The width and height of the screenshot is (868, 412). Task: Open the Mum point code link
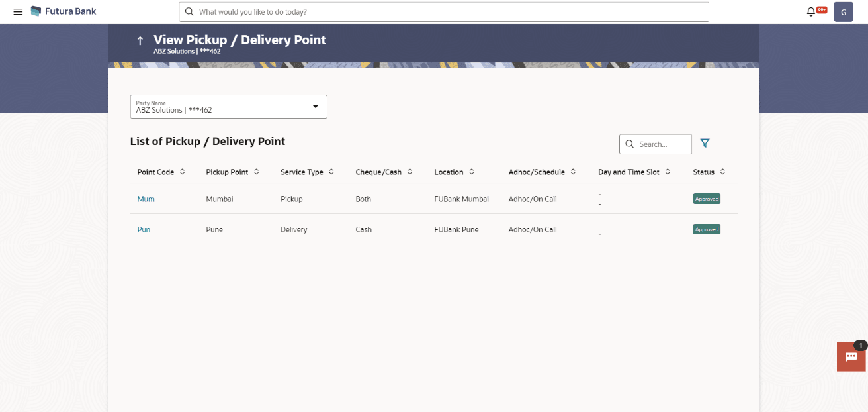tap(146, 199)
